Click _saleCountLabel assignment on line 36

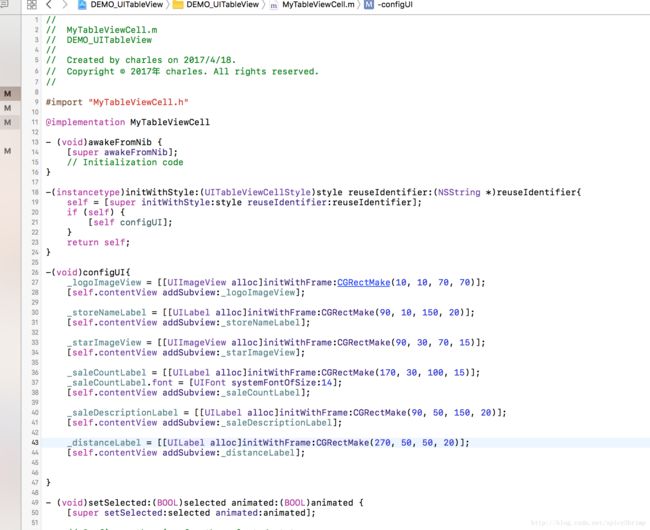pyautogui.click(x=107, y=373)
